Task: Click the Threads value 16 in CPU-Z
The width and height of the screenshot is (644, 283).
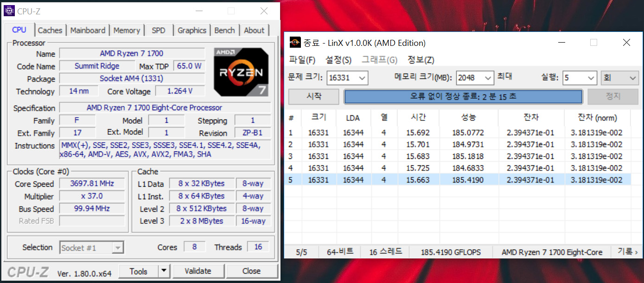Action: (258, 247)
